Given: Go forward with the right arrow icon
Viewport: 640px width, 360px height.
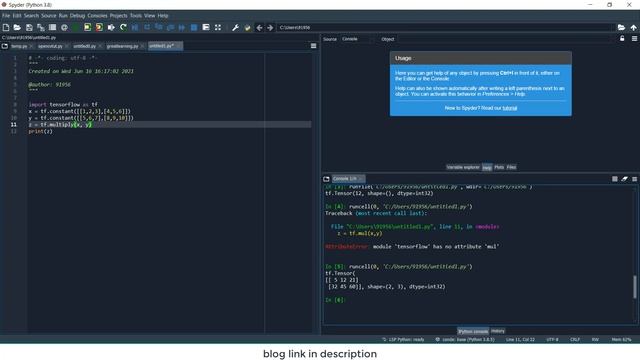Looking at the screenshot, I should tap(270, 27).
